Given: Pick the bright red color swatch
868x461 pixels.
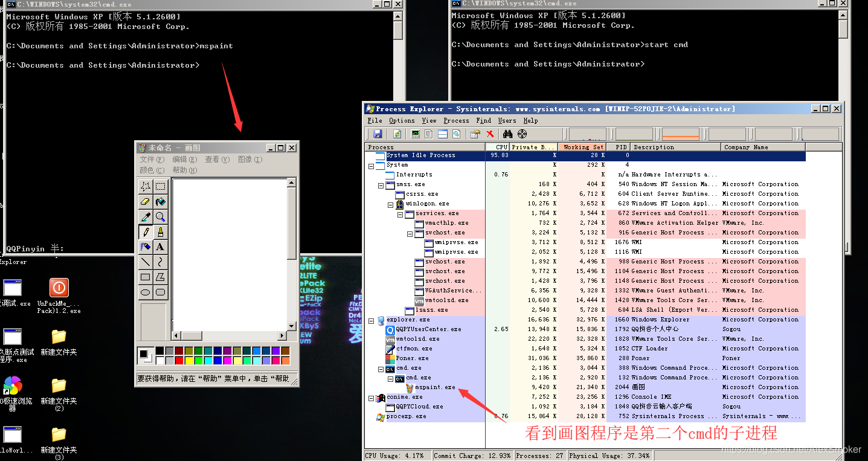Looking at the screenshot, I should (x=179, y=360).
